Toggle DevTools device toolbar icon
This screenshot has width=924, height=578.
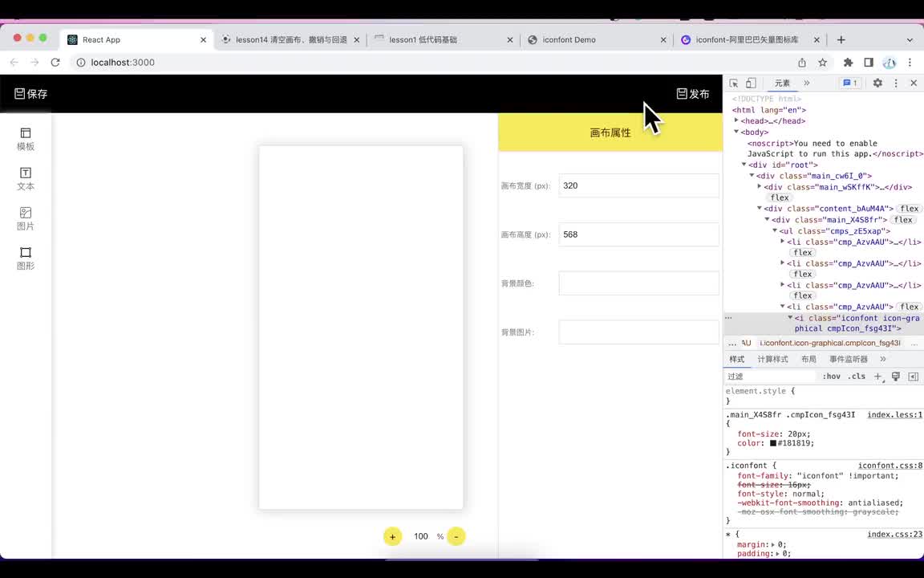click(751, 83)
